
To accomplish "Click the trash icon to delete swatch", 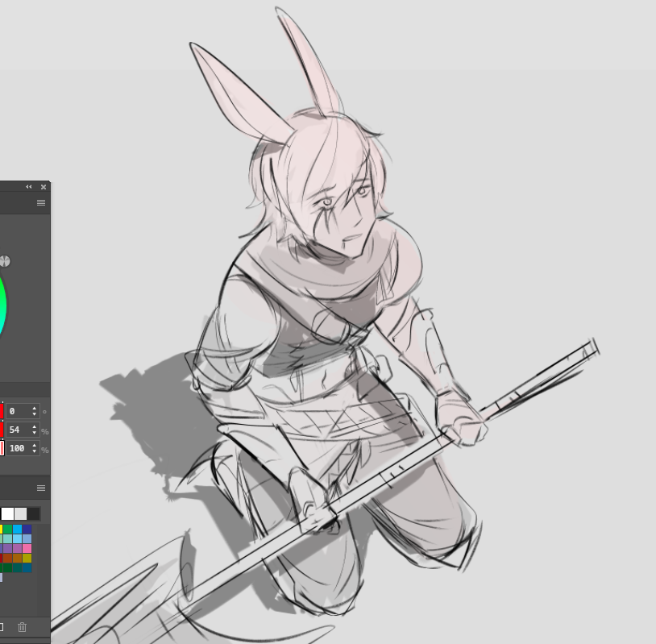I will [x=23, y=627].
